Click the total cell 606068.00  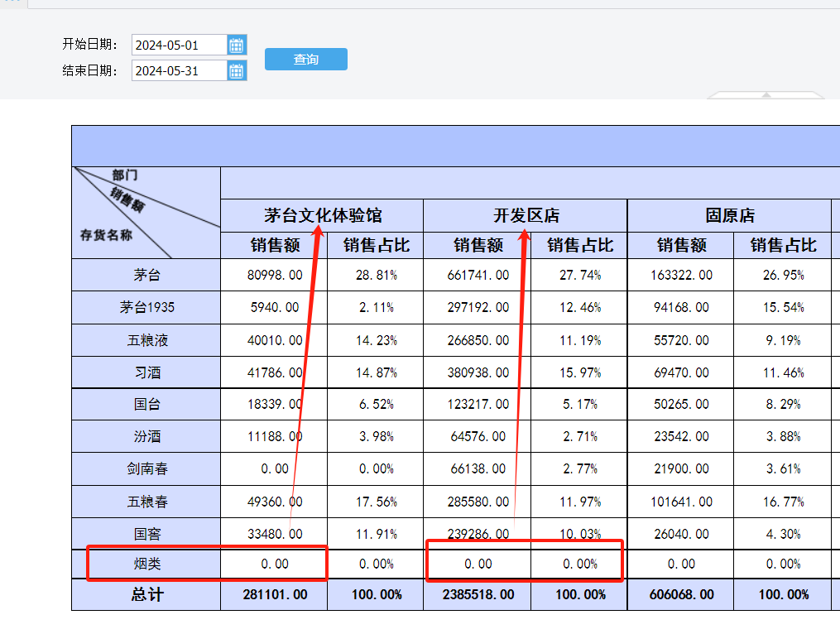[681, 594]
